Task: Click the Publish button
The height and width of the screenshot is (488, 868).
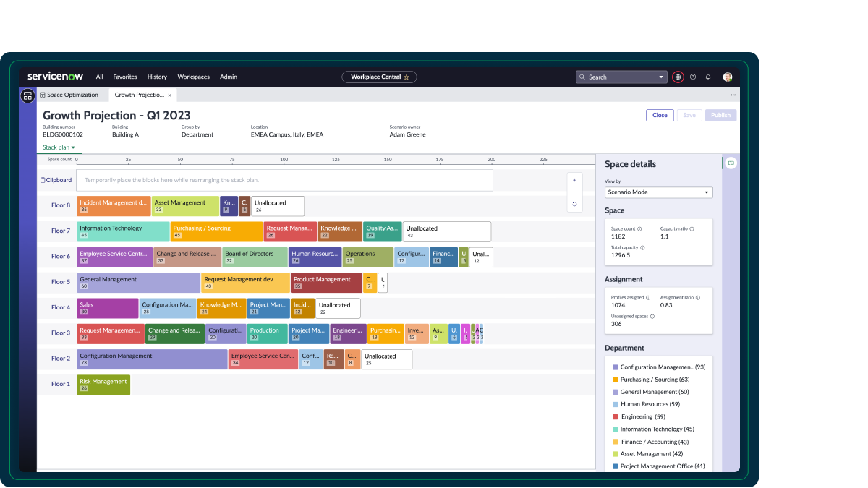Action: (720, 115)
